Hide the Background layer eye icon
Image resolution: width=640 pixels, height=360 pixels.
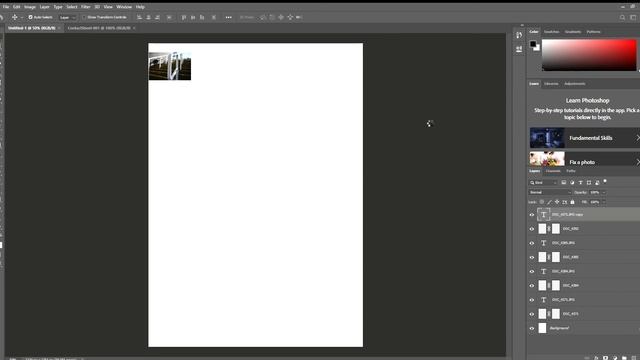tap(532, 328)
